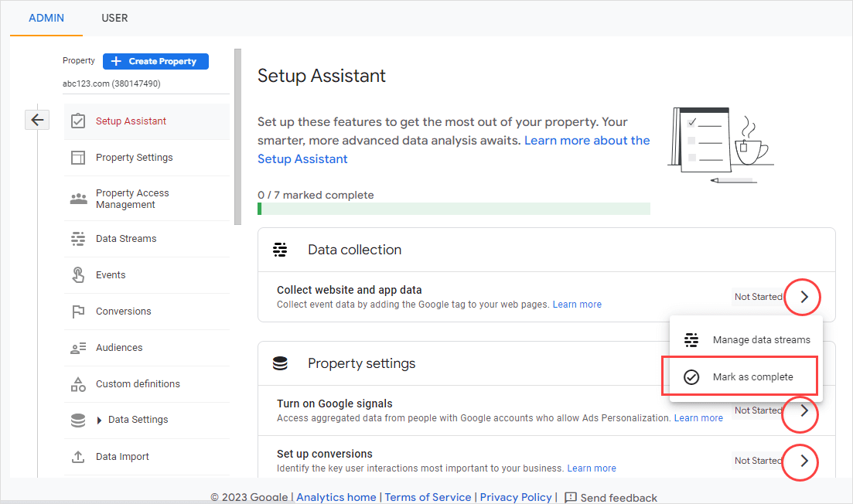This screenshot has width=853, height=504.
Task: Click the setup completion progress bar
Action: (453, 209)
